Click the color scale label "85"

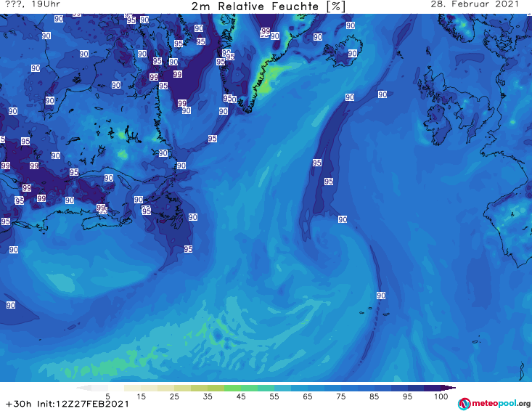click(374, 396)
